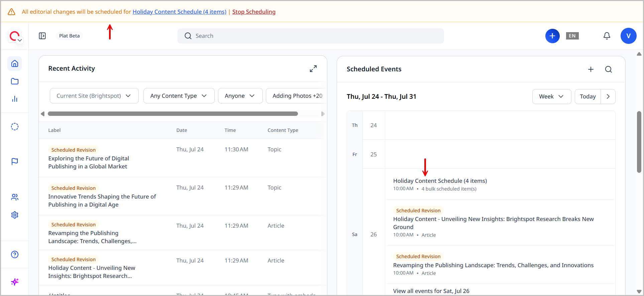Image resolution: width=644 pixels, height=296 pixels.
Task: Click the dashed circle sidebar icon
Action: coord(15,127)
